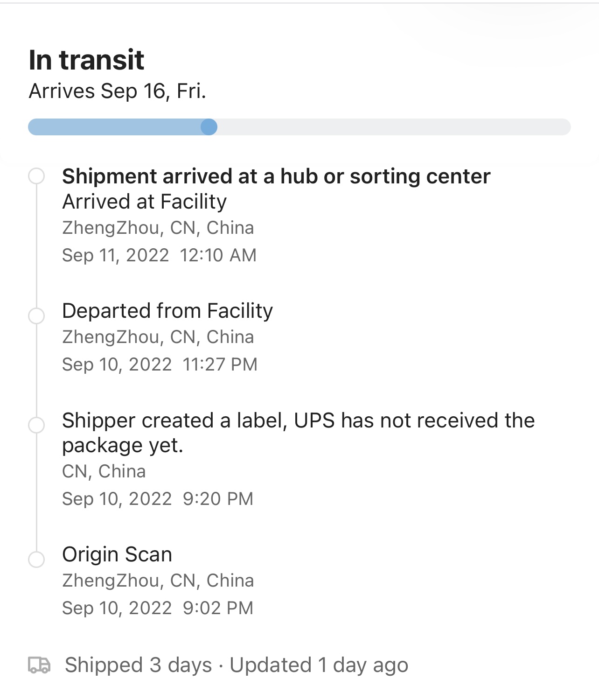The image size is (599, 700).
Task: Click the unfilled gray part of progress bar
Action: 392,127
